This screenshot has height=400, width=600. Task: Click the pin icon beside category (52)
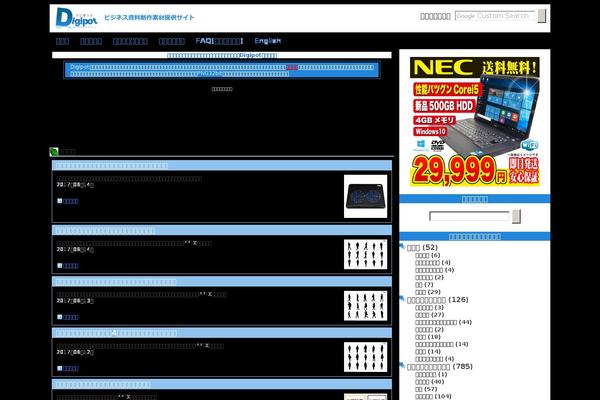coord(402,247)
